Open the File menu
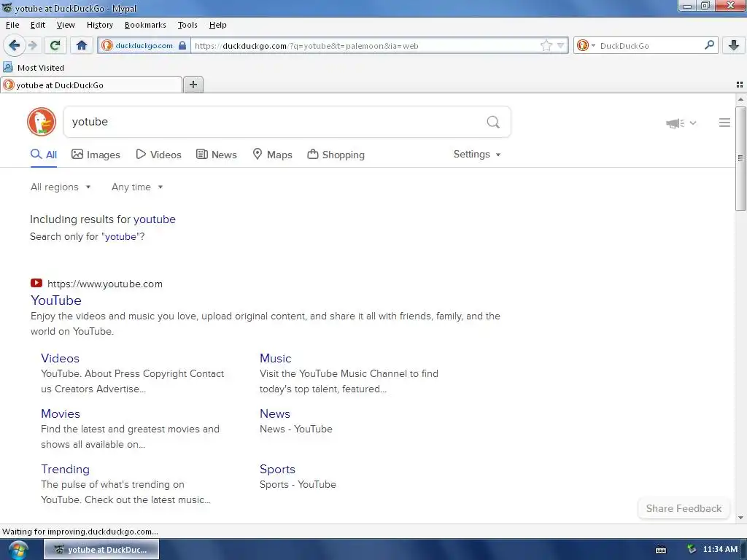 coord(12,25)
